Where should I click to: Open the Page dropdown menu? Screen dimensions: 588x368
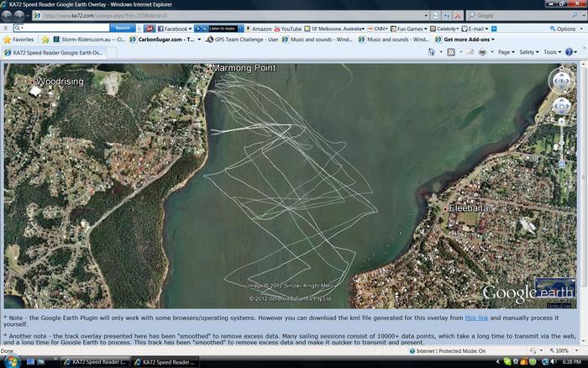point(507,52)
